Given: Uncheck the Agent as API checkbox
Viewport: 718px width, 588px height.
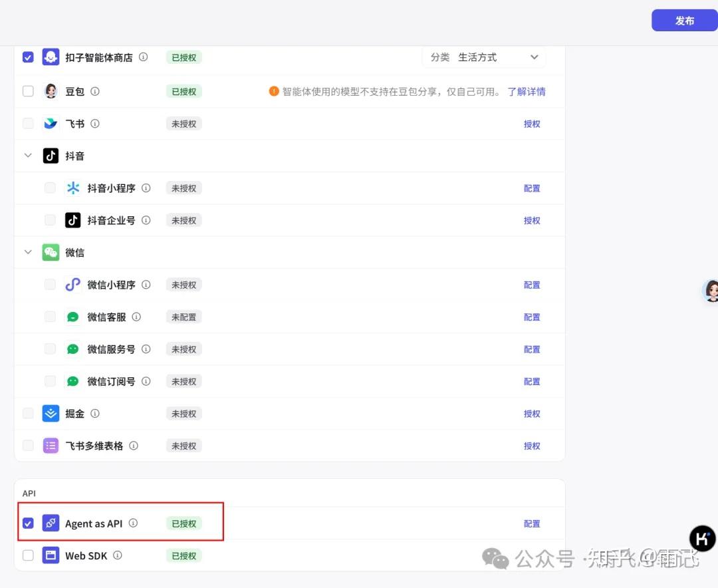Looking at the screenshot, I should [x=28, y=523].
